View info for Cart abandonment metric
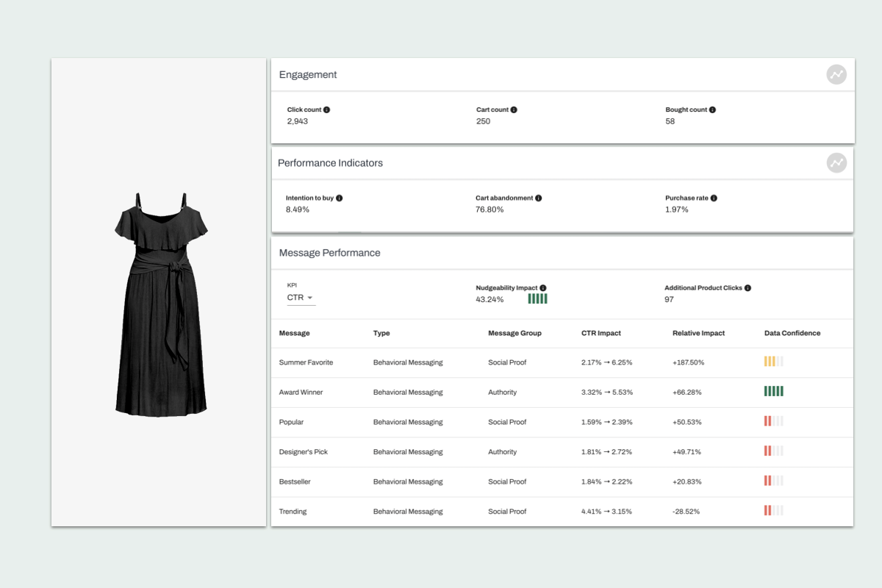Screen dimensions: 882x588 pyautogui.click(x=537, y=197)
